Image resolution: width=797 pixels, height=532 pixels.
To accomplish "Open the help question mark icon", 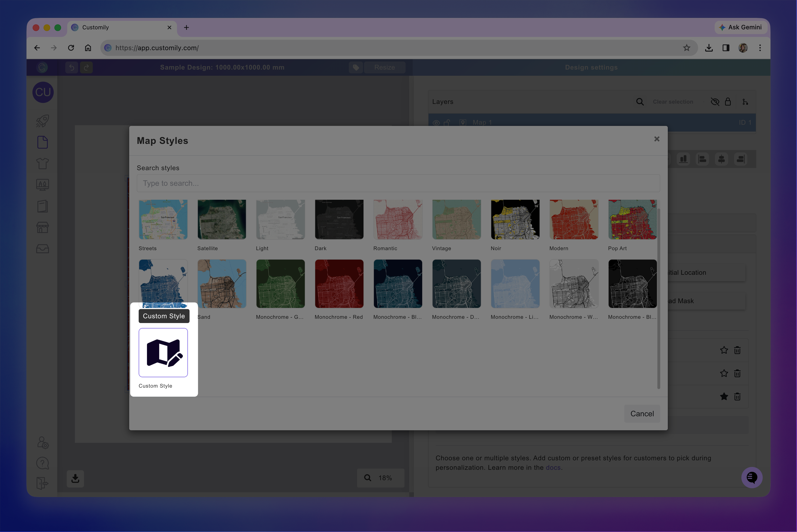I will (42, 463).
